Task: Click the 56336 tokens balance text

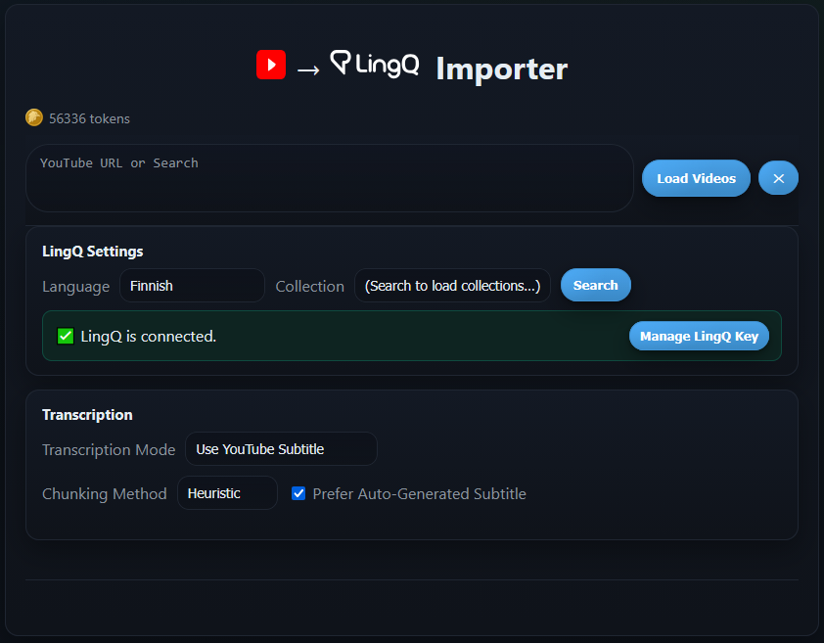Action: 89,118
